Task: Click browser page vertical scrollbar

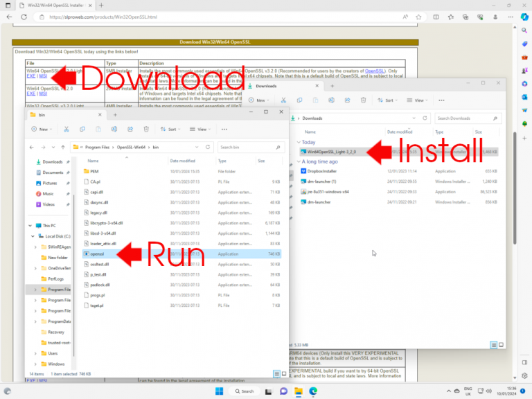Action: click(515, 188)
